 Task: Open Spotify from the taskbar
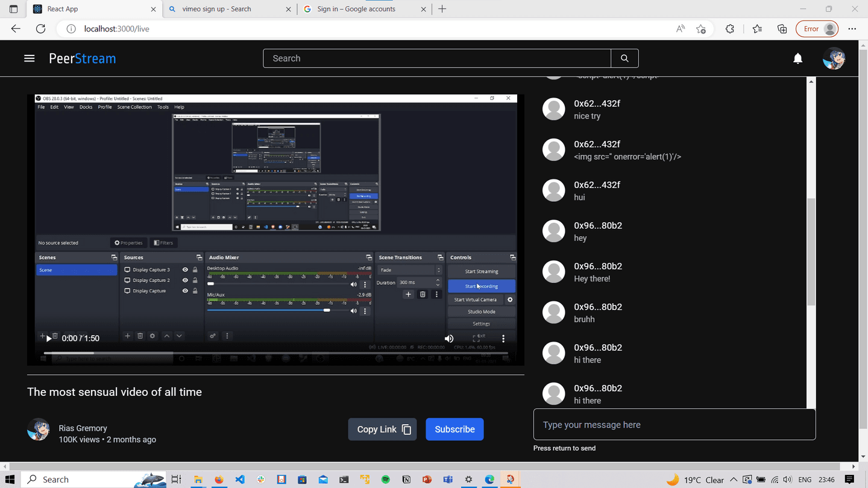385,480
